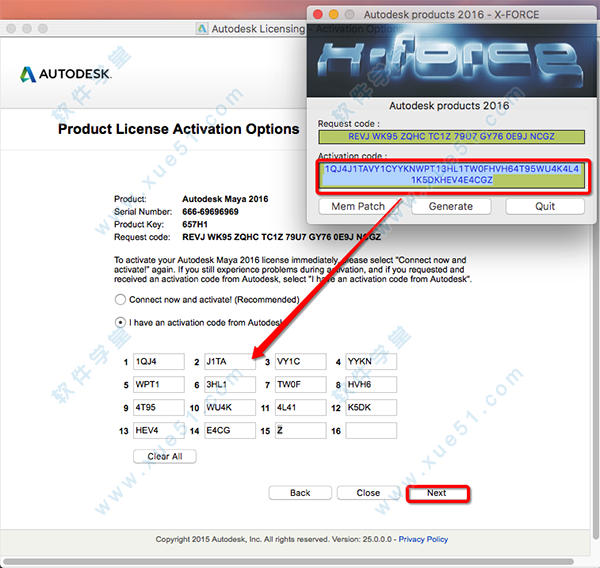This screenshot has height=568, width=600.
Task: Click the 'Autodesk Maya 2016' product value
Action: click(225, 199)
